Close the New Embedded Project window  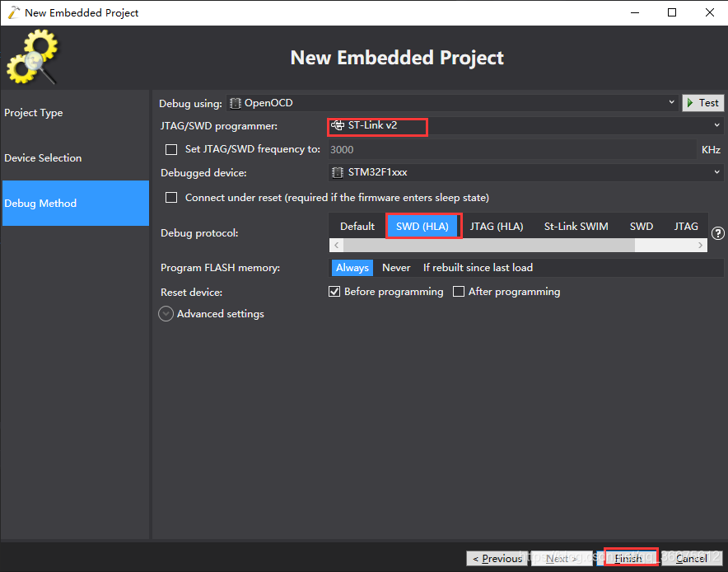710,12
